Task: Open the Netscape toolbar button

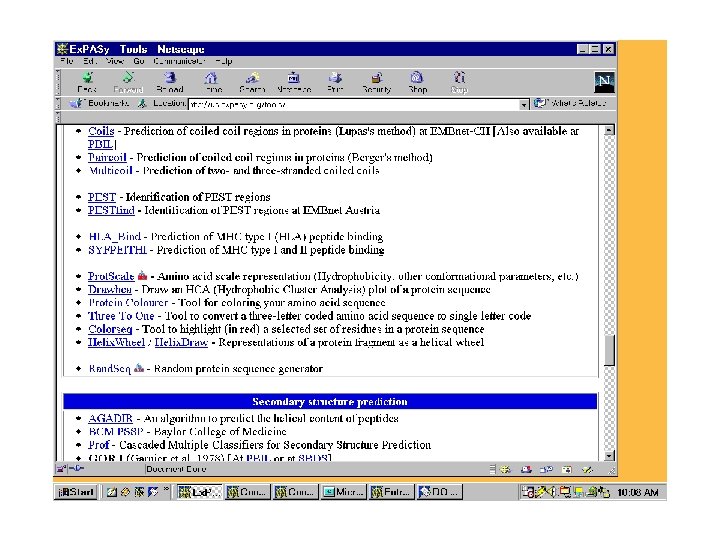Action: [294, 82]
